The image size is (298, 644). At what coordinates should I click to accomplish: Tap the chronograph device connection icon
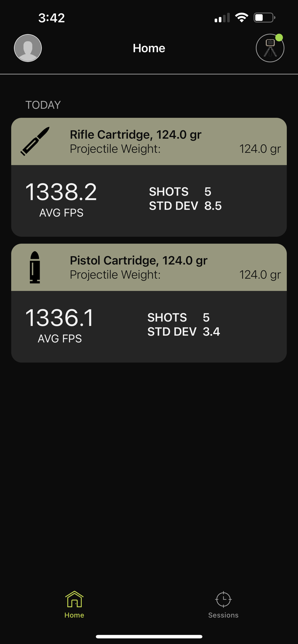coord(270,48)
